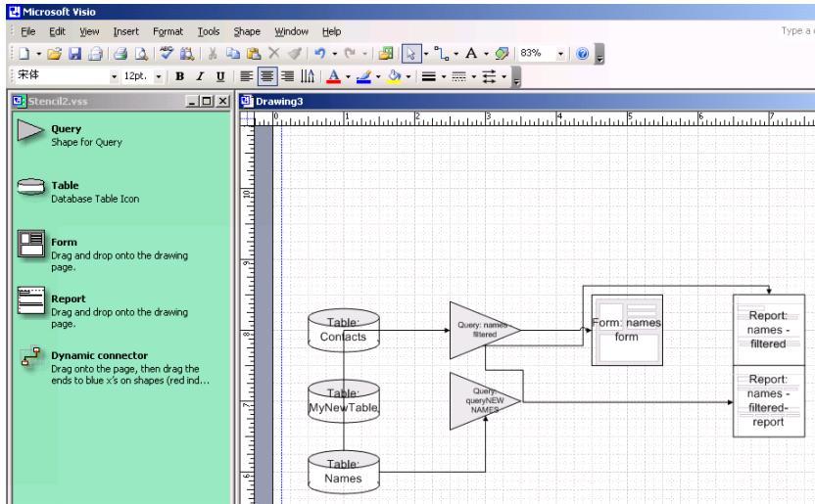Redo the last undone action

(350, 53)
